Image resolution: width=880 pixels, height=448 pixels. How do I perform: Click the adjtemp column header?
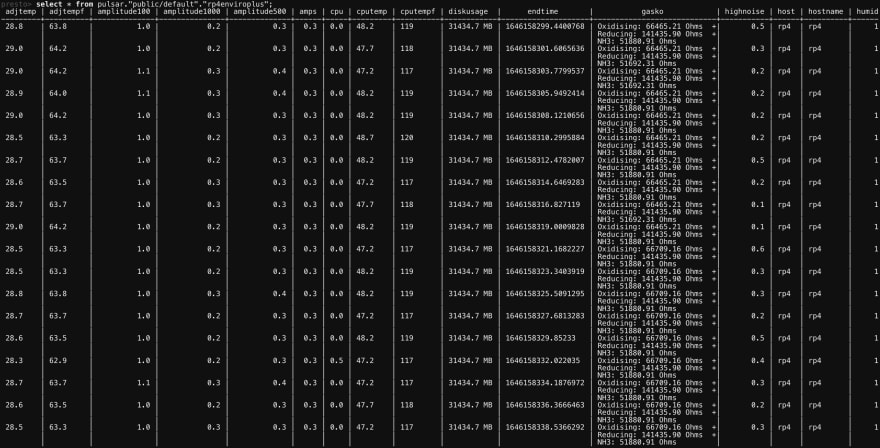[x=21, y=11]
